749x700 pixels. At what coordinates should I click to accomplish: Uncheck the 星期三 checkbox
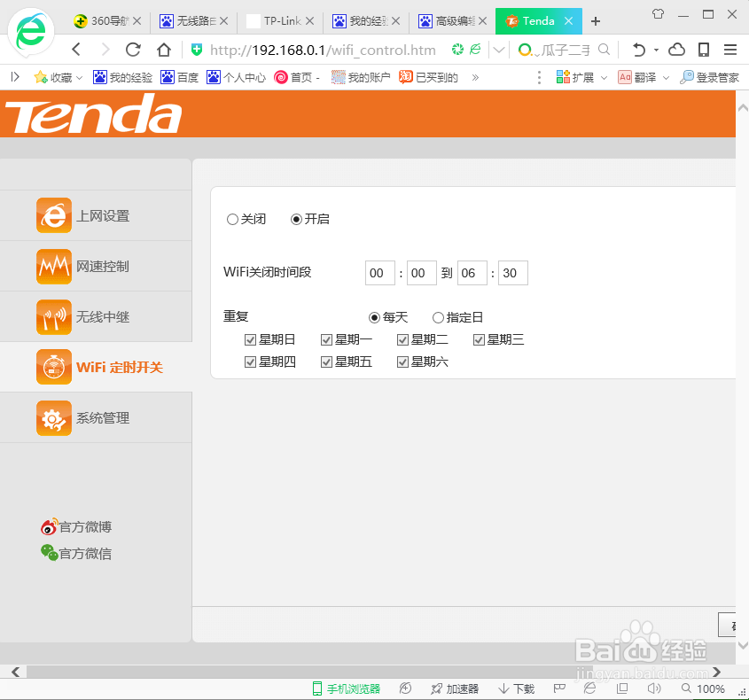tap(479, 338)
